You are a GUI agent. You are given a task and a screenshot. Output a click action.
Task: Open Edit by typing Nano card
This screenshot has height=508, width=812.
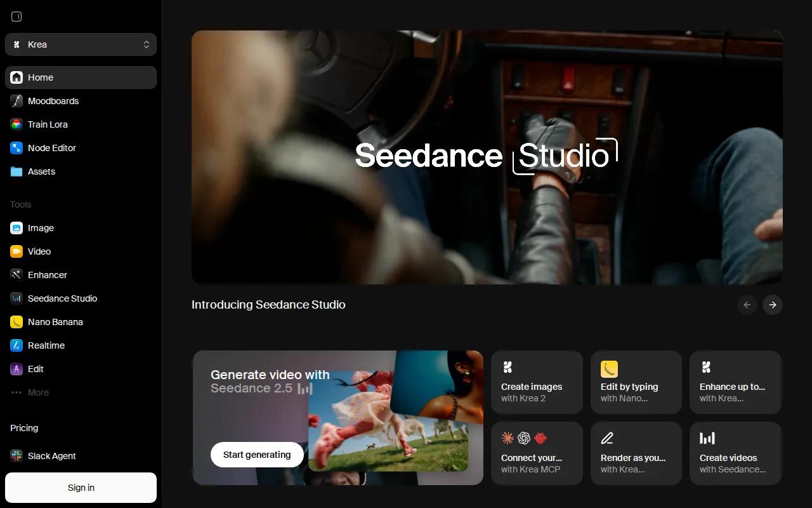(636, 382)
